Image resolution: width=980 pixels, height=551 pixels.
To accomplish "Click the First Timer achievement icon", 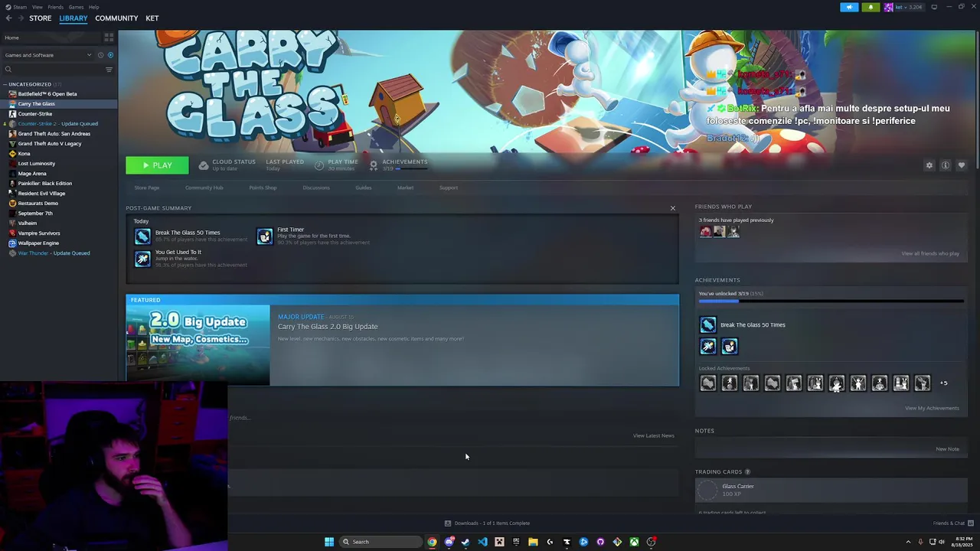I will pos(264,236).
